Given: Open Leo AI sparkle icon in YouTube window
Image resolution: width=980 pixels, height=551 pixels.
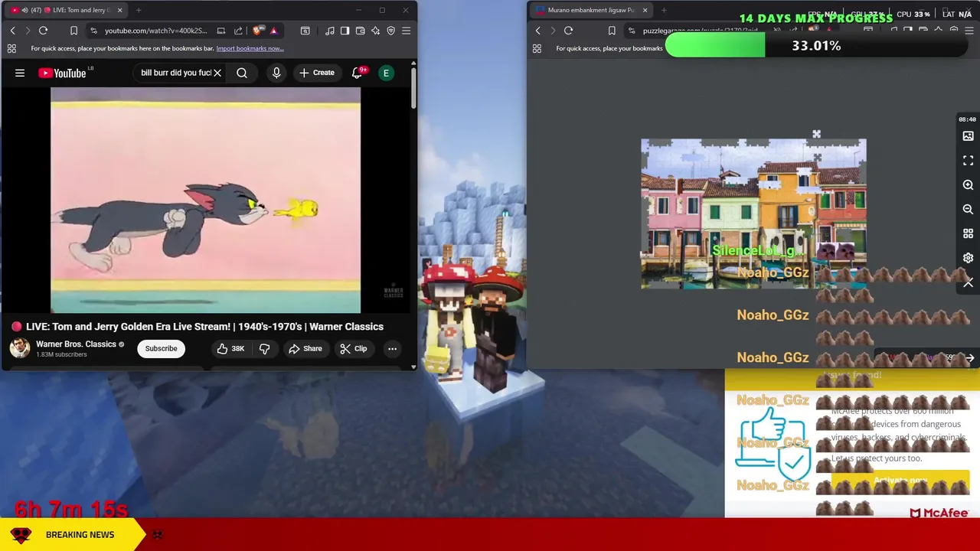Looking at the screenshot, I should 375,31.
